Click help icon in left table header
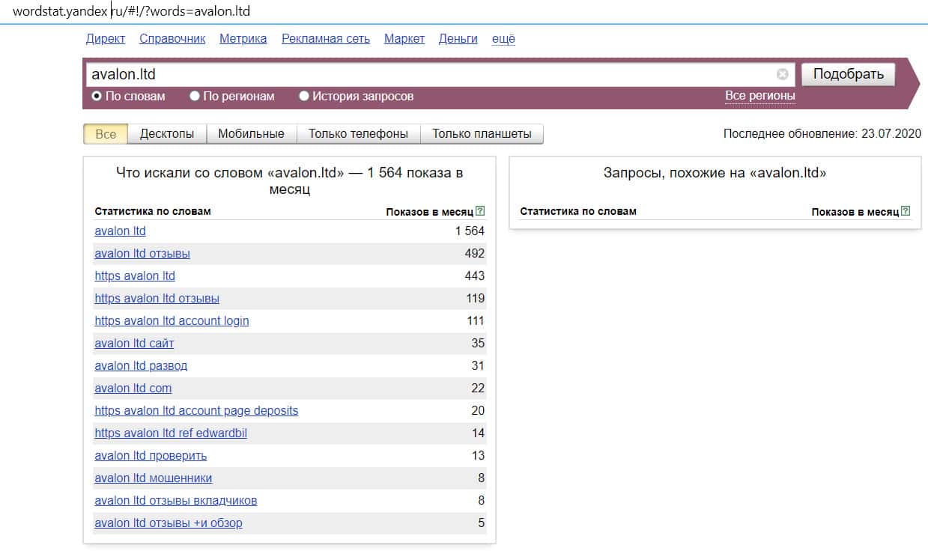The width and height of the screenshot is (928, 560). tap(480, 211)
